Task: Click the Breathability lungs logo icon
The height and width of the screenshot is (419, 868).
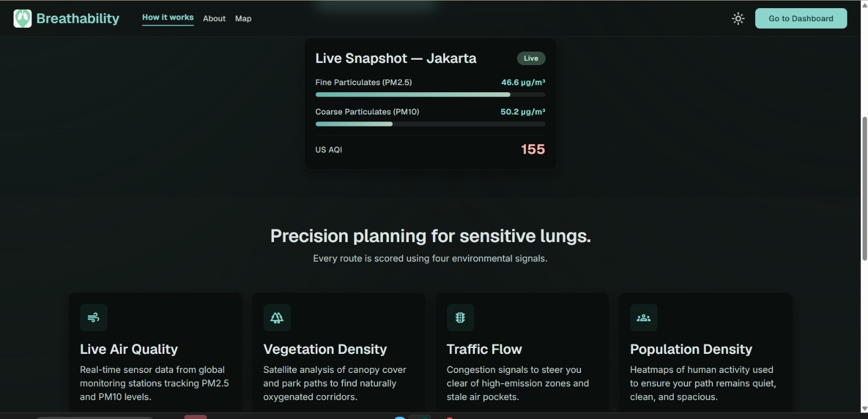Action: click(22, 18)
